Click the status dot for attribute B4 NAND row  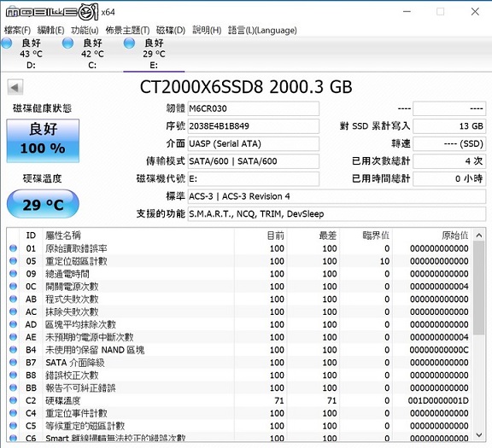(x=13, y=350)
